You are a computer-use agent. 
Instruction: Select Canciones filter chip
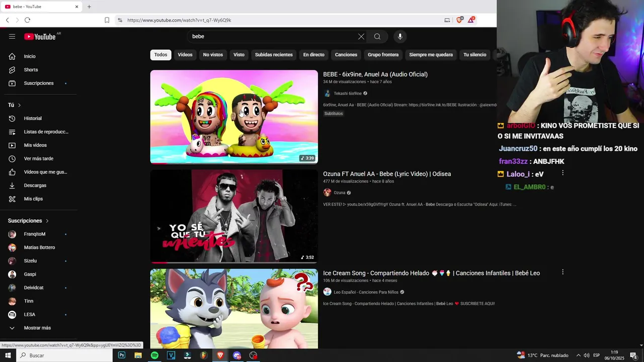click(x=346, y=55)
